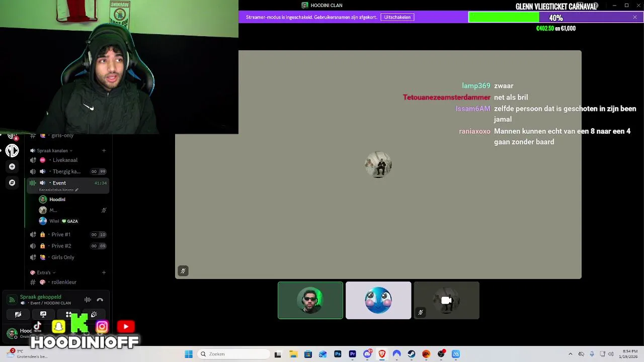The height and width of the screenshot is (362, 644).
Task: Open clock showing 8:54 PM
Action: 629,354
